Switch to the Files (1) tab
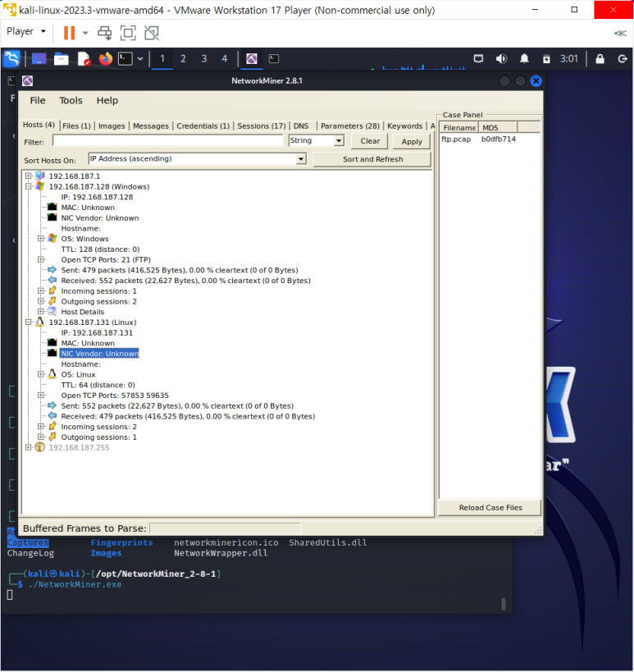Screen dimensions: 634x672 [76, 126]
